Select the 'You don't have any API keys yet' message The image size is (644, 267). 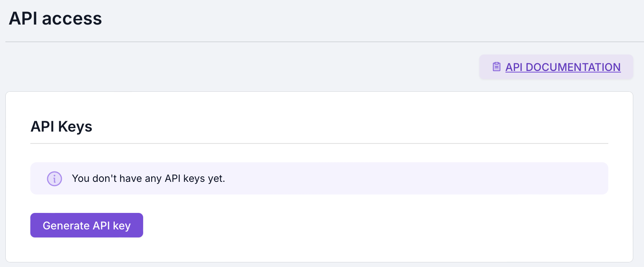click(148, 178)
